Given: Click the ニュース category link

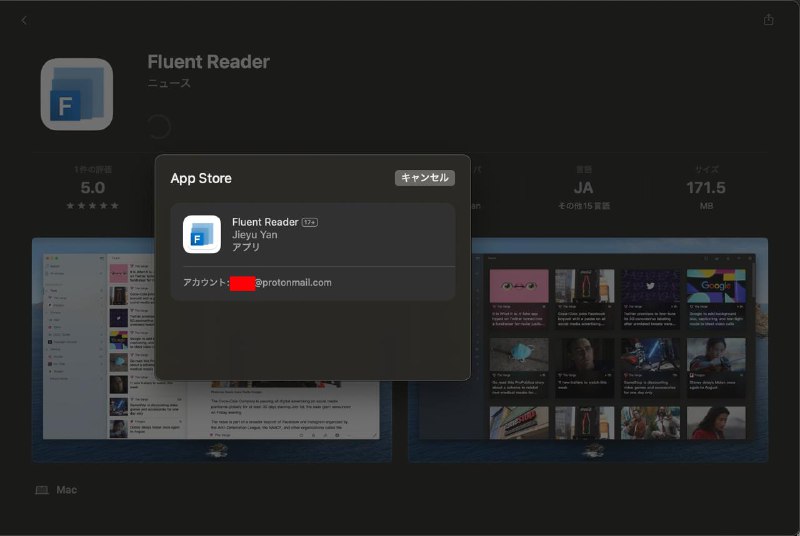Looking at the screenshot, I should [169, 83].
